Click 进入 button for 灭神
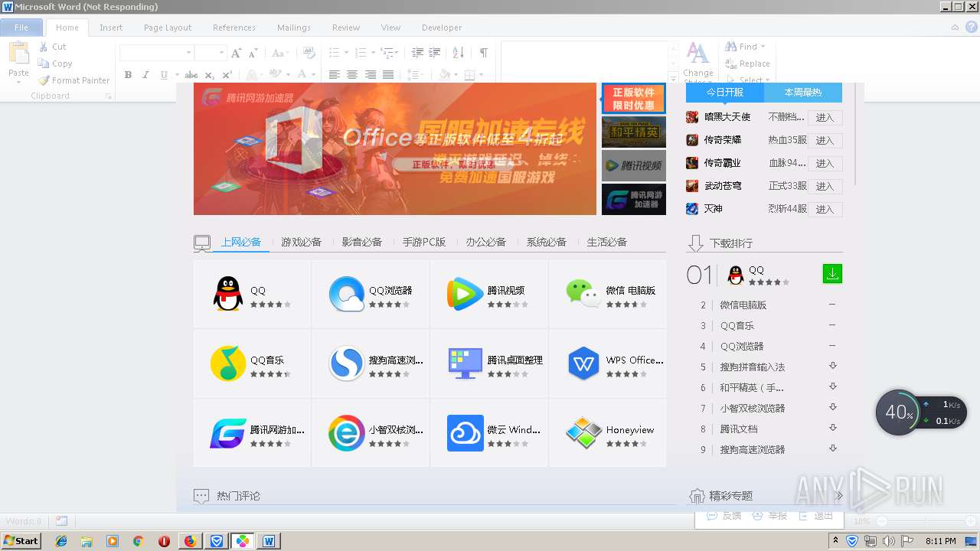 tap(825, 210)
